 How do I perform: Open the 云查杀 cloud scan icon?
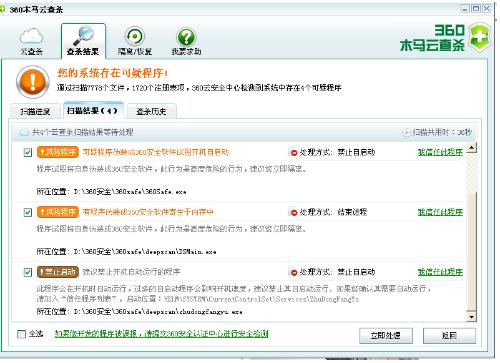click(x=31, y=42)
